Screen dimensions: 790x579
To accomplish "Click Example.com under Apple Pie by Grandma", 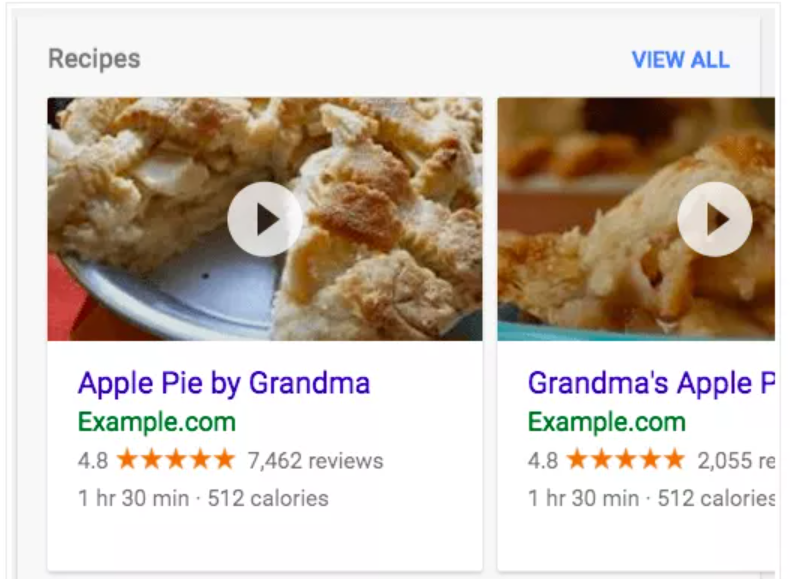I will tap(157, 421).
